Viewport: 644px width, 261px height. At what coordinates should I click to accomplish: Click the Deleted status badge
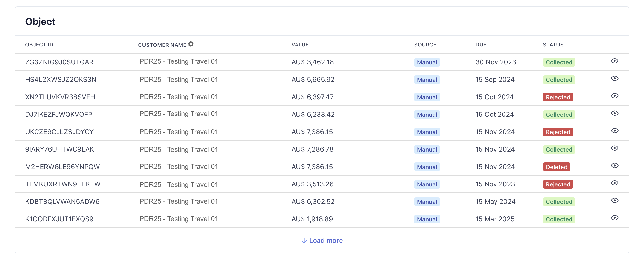coord(556,167)
